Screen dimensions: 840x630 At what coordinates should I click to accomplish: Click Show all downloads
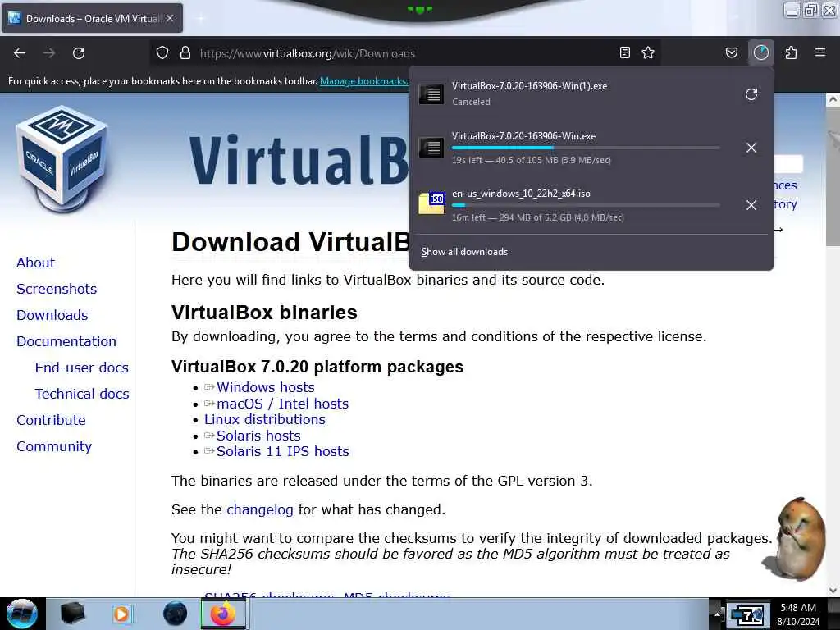tap(464, 252)
